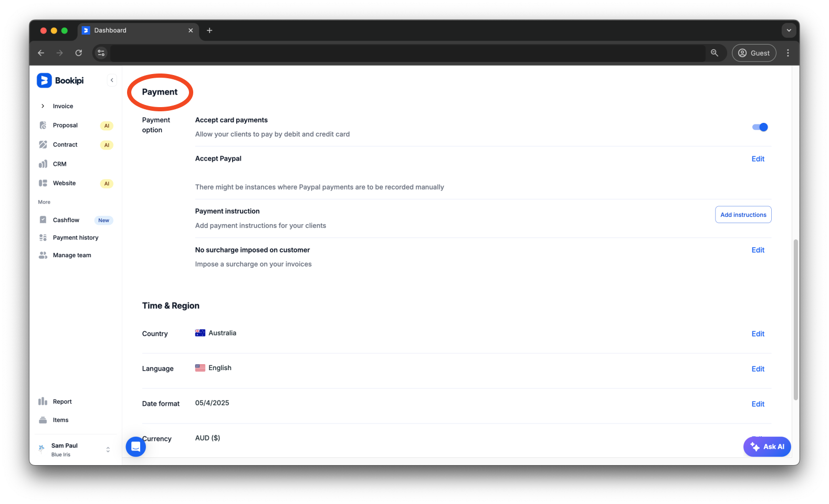
Task: Collapse the sidebar with the chevron button
Action: pos(112,80)
